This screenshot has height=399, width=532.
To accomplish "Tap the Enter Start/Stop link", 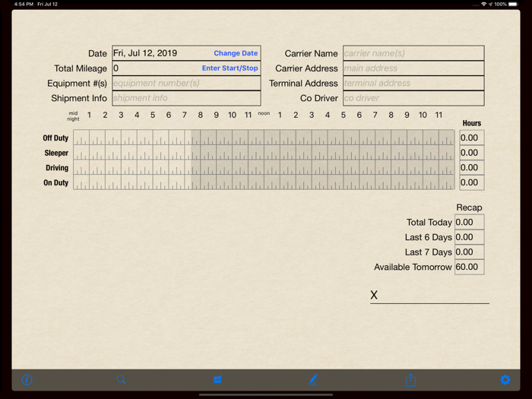I will point(230,68).
